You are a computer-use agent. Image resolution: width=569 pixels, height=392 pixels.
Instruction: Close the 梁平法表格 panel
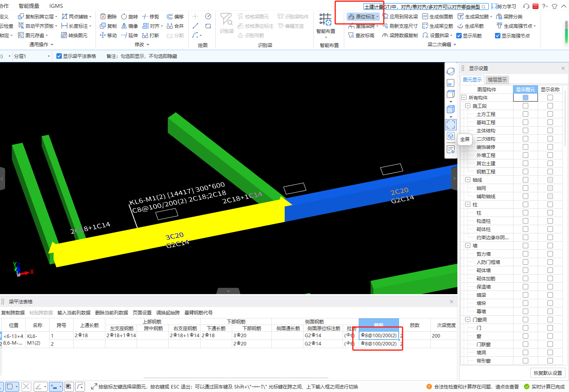[452, 302]
